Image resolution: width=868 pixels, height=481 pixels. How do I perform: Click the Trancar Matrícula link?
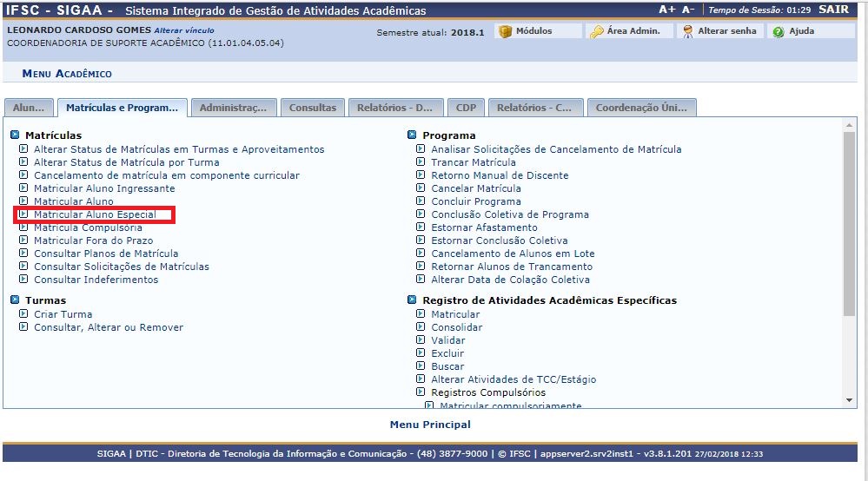point(473,162)
